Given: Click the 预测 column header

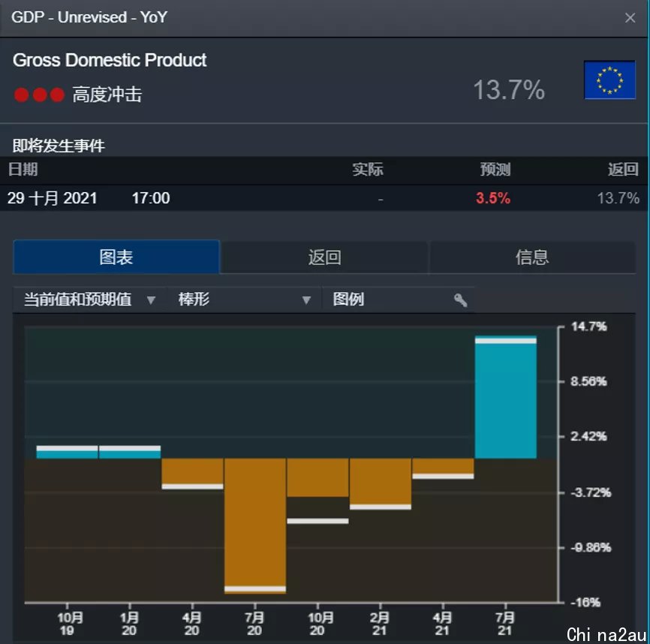Looking at the screenshot, I should pos(495,170).
